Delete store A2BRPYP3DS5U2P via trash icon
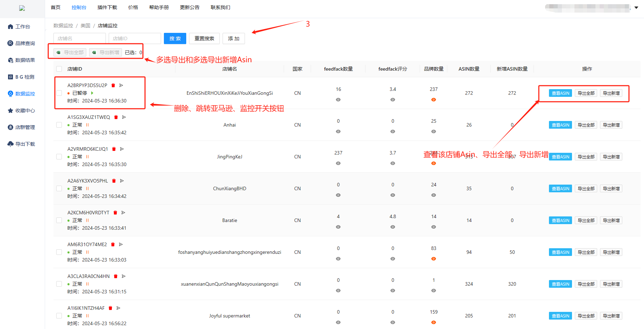Screen dimensions: 644x329 click(113, 85)
